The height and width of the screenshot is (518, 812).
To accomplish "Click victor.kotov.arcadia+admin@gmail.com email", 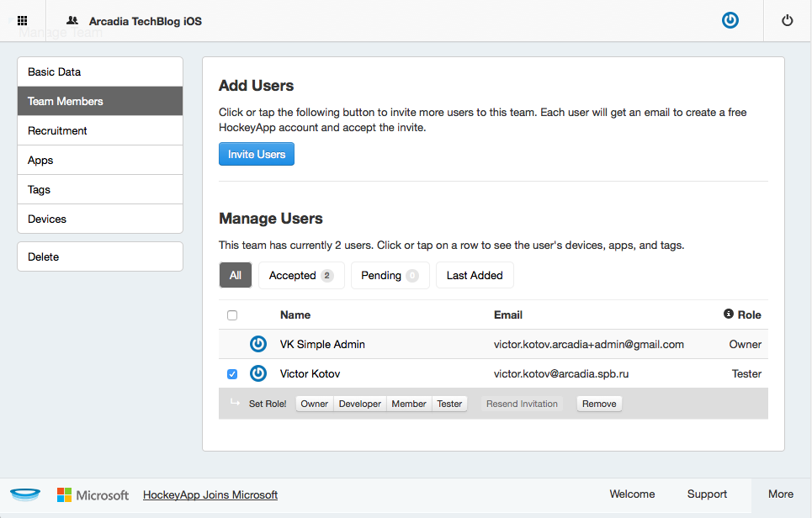I will click(x=589, y=344).
